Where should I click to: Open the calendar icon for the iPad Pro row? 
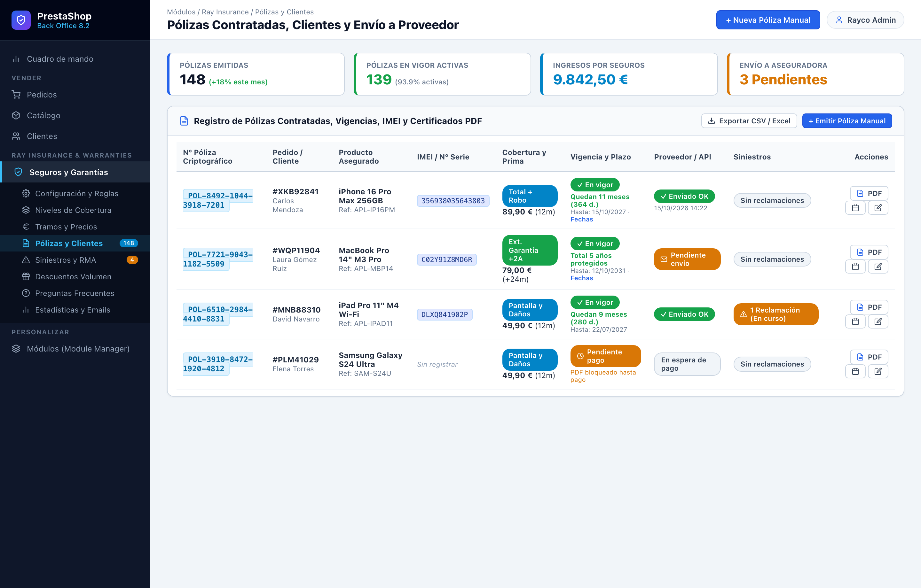855,321
